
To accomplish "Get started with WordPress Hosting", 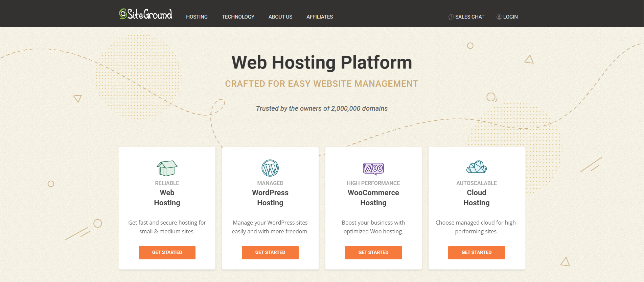I will click(270, 253).
